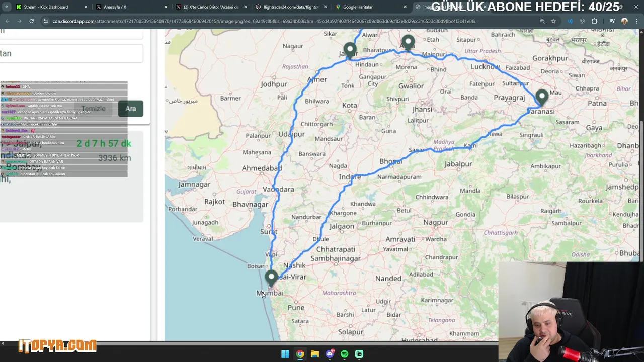Click the Temizle clear button
The width and height of the screenshot is (644, 362).
coord(94,109)
